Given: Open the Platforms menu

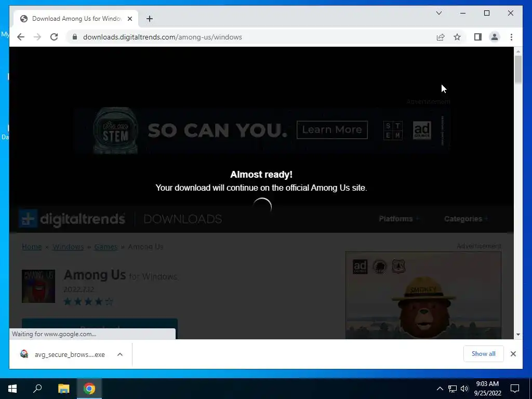Looking at the screenshot, I should pyautogui.click(x=398, y=219).
